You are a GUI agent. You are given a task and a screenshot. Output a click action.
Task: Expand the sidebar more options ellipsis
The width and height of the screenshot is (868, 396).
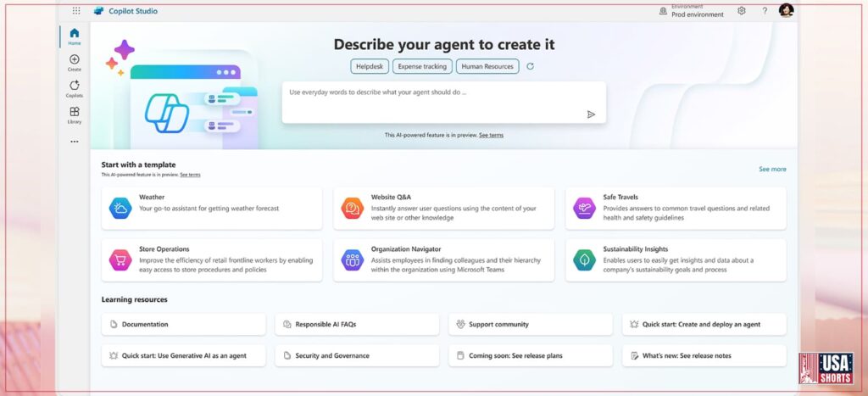pos(75,142)
